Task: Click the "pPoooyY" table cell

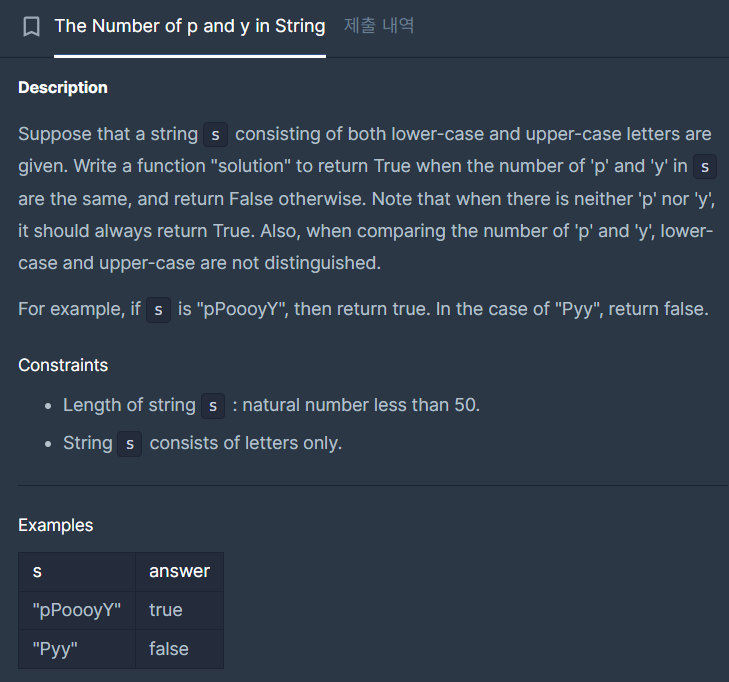Action: [76, 610]
